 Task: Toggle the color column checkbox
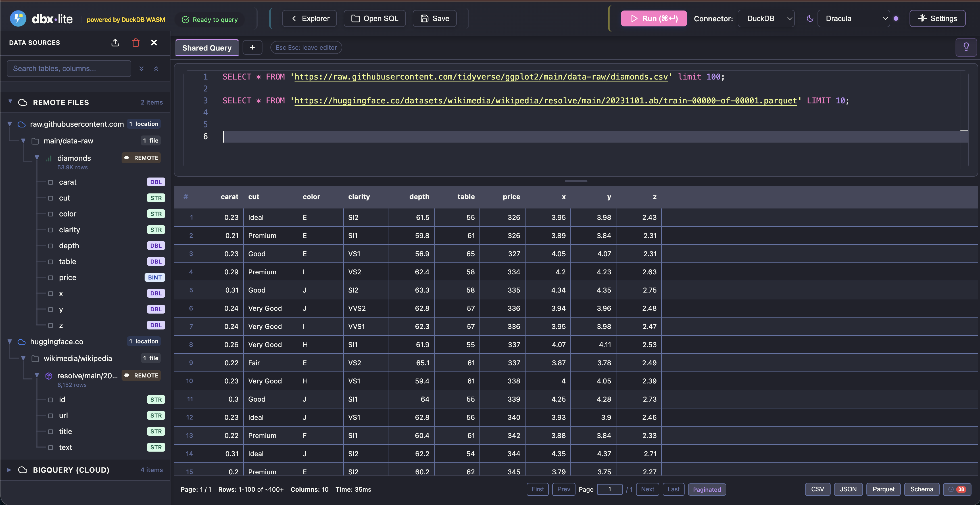(50, 214)
